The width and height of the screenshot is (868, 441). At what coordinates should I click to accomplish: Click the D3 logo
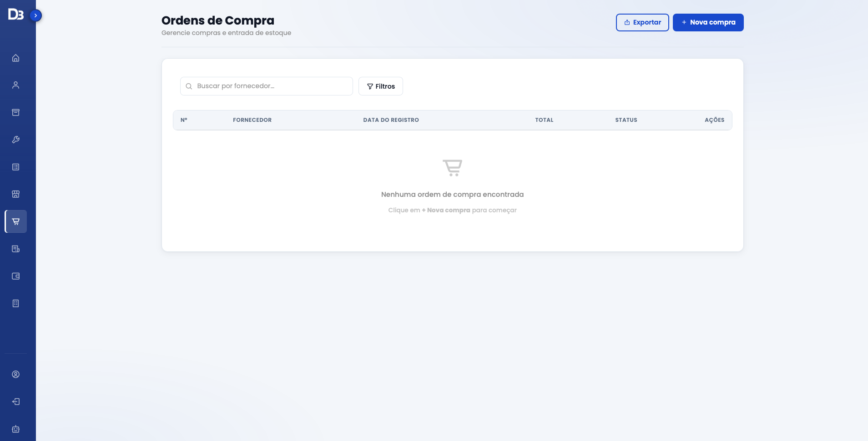[15, 15]
